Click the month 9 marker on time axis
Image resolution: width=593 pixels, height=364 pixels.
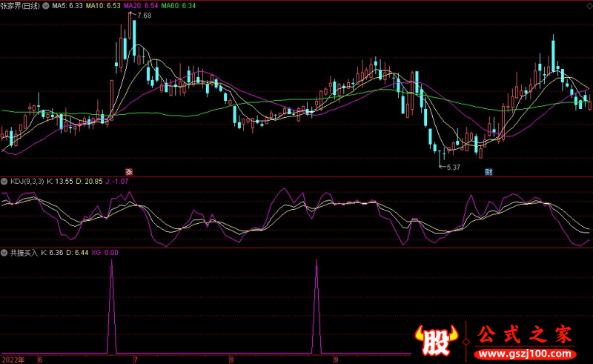click(x=337, y=360)
